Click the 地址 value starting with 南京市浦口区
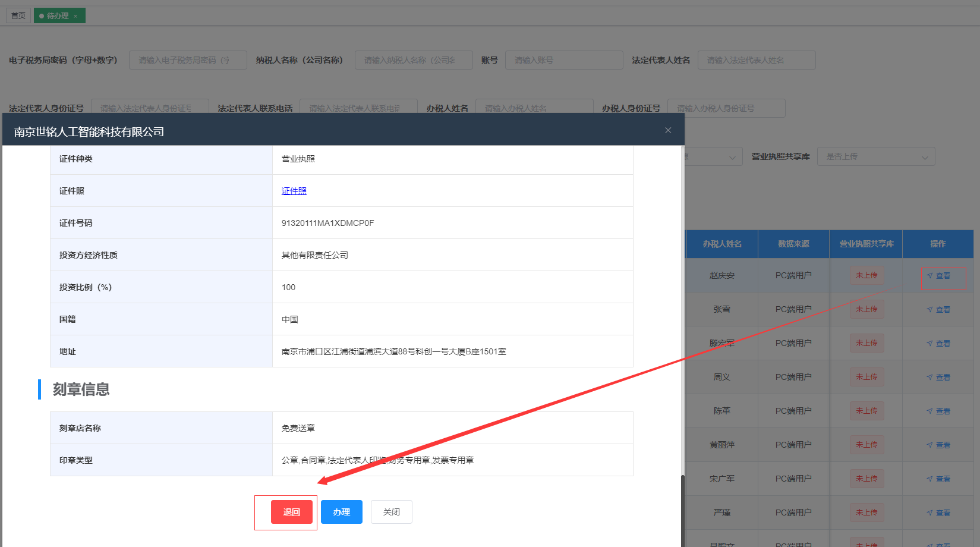This screenshot has width=980, height=547. tap(394, 351)
